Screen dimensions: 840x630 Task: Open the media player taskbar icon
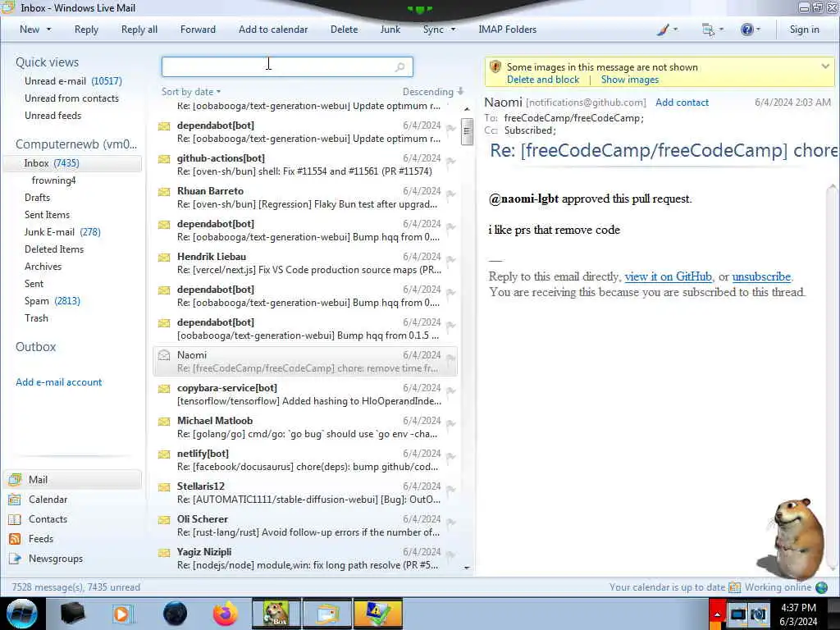(121, 614)
